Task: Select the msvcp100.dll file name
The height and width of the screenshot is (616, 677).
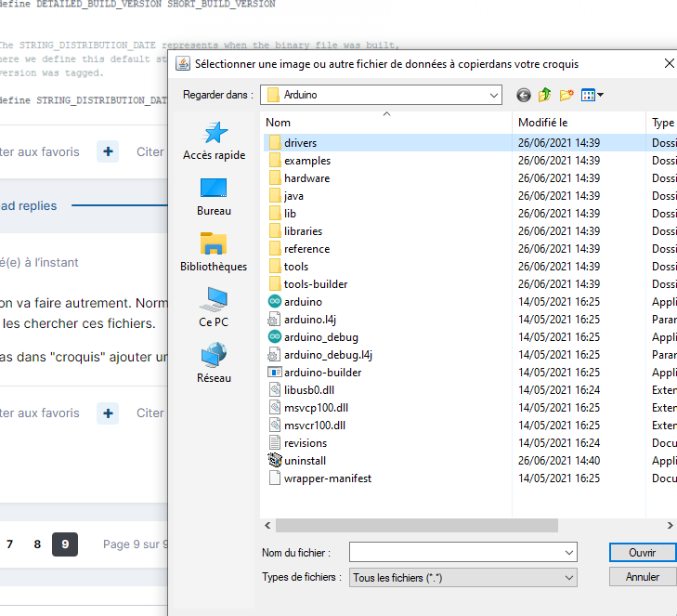Action: click(316, 408)
